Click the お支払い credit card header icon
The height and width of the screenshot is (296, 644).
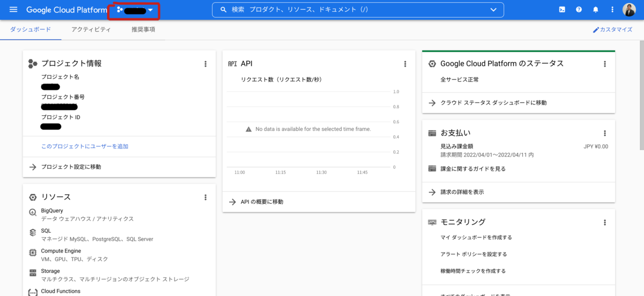pyautogui.click(x=432, y=133)
